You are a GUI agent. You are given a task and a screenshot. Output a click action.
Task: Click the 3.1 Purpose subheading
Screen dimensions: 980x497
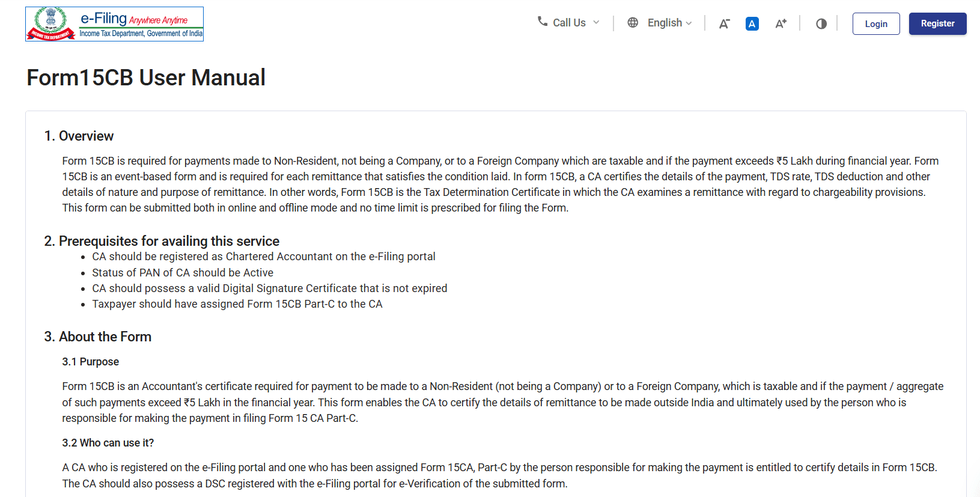click(90, 362)
